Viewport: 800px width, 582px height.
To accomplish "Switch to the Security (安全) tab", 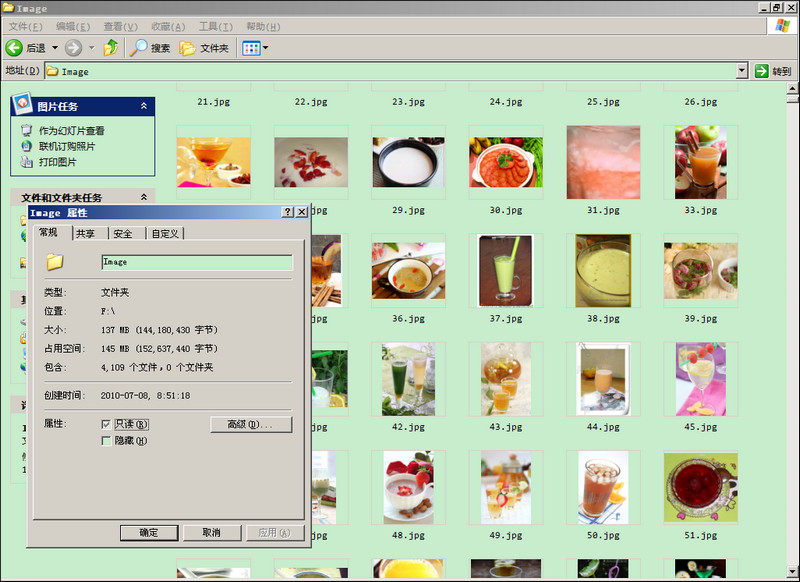I will click(122, 234).
